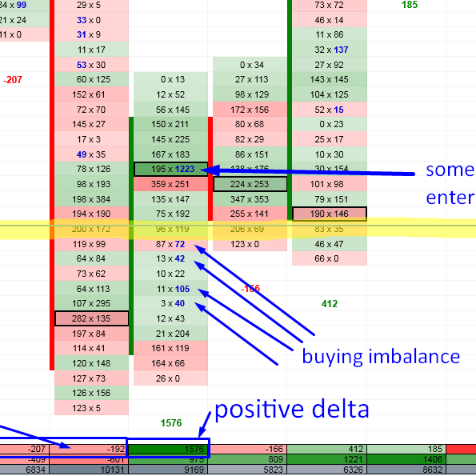Select the 11 x 105 cell
Screen dimensions: 476x476
click(170, 289)
